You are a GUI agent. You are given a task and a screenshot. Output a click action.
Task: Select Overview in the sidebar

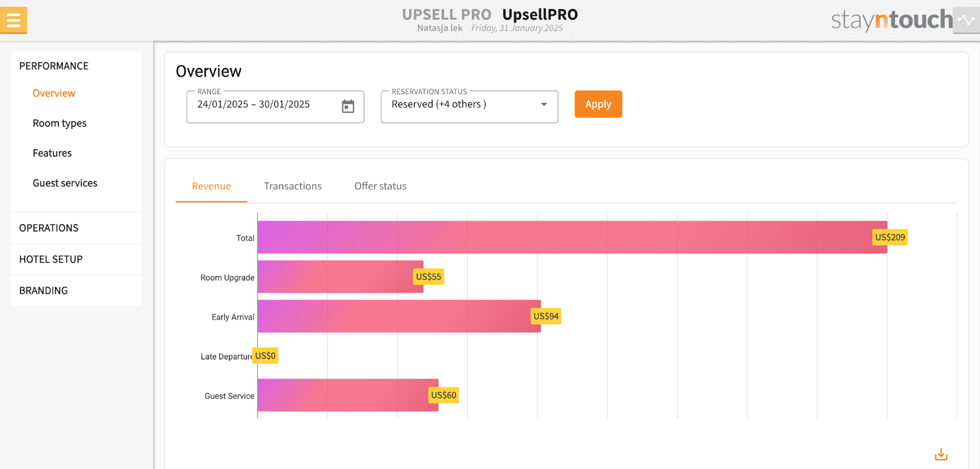[54, 93]
